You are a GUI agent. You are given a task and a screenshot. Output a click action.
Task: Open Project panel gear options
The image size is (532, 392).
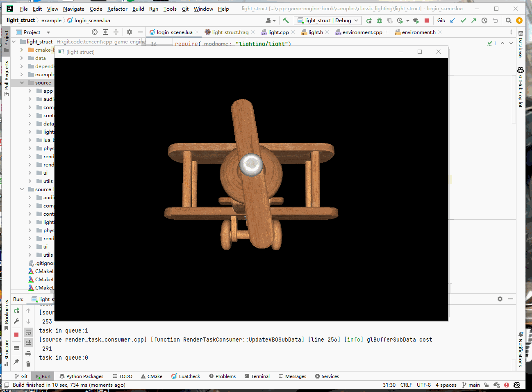(x=130, y=32)
